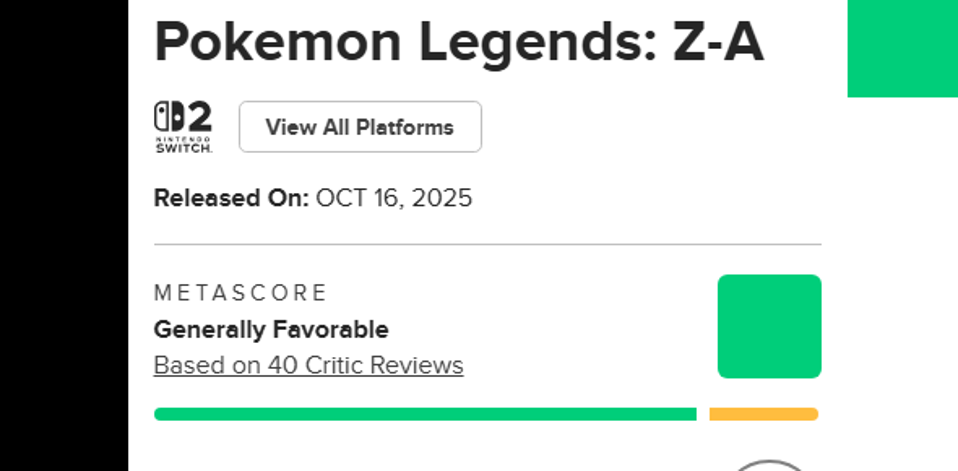Click the Pokemon Legends: Z-A game title
This screenshot has height=471, width=958.
tap(458, 42)
